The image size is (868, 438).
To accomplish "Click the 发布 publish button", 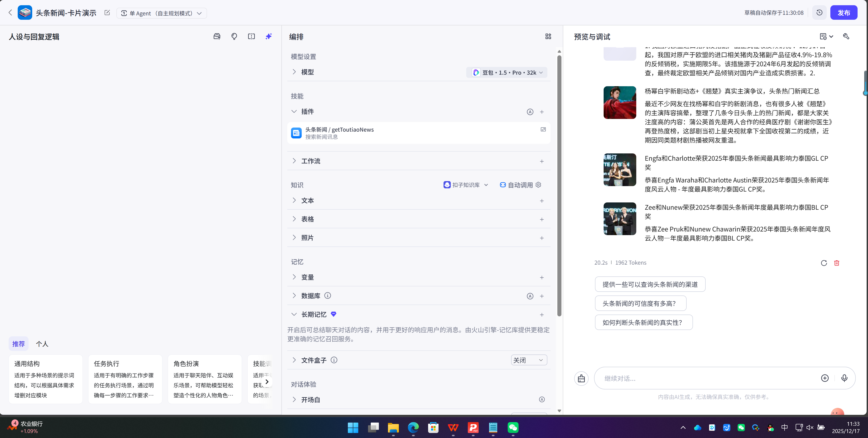I will point(844,12).
